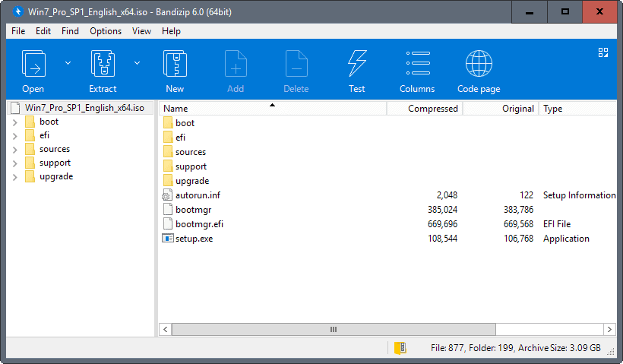Screen dimensions: 623x364
Task: Select the efi folder tree item
Action: click(45, 135)
